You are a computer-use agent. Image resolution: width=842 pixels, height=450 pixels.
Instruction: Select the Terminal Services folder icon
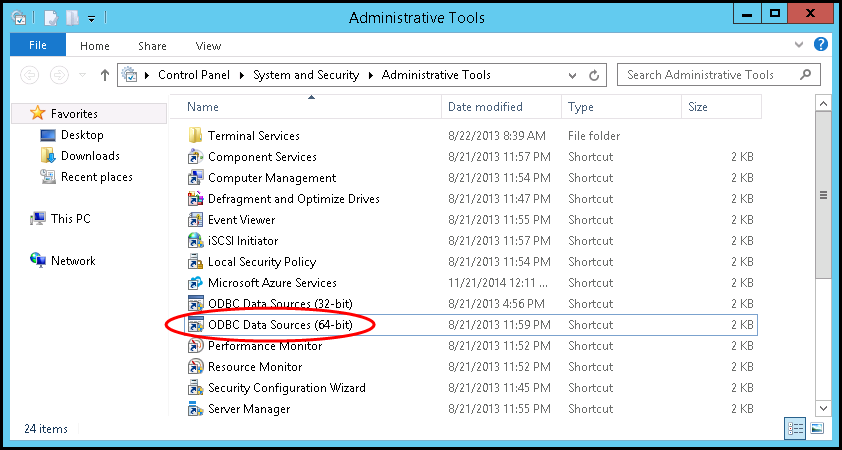pyautogui.click(x=195, y=135)
